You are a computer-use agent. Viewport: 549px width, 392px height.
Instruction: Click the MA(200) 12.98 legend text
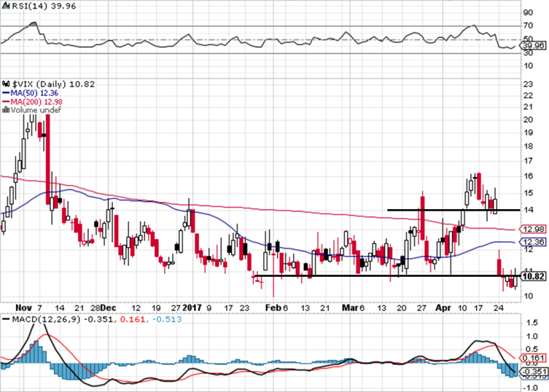pos(35,102)
